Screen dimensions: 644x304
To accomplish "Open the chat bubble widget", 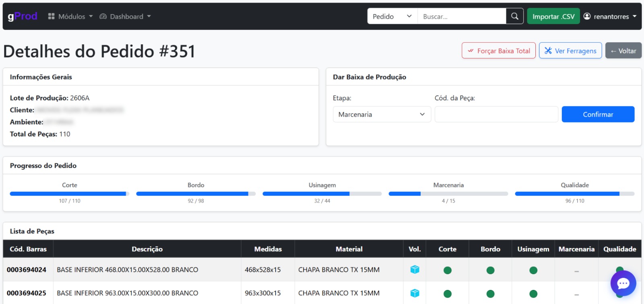I will [x=623, y=283].
